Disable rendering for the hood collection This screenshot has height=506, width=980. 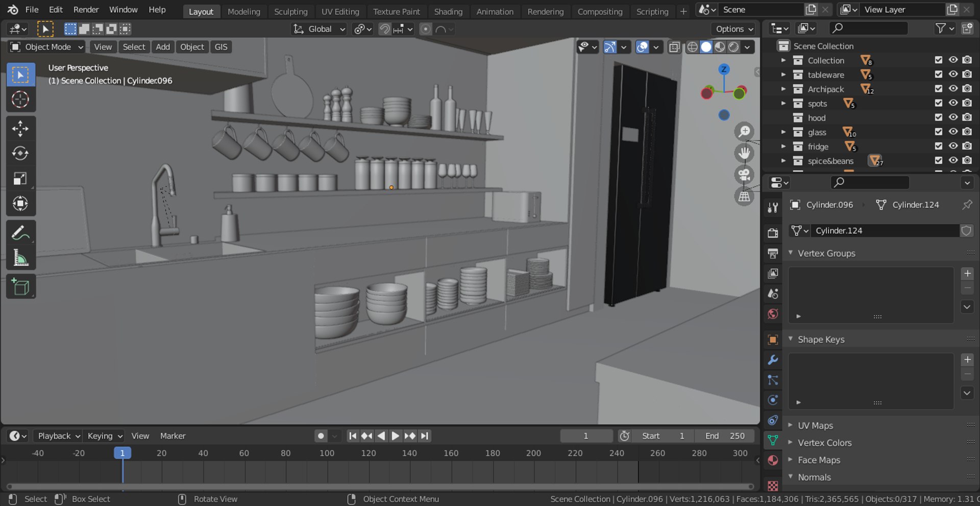click(967, 117)
